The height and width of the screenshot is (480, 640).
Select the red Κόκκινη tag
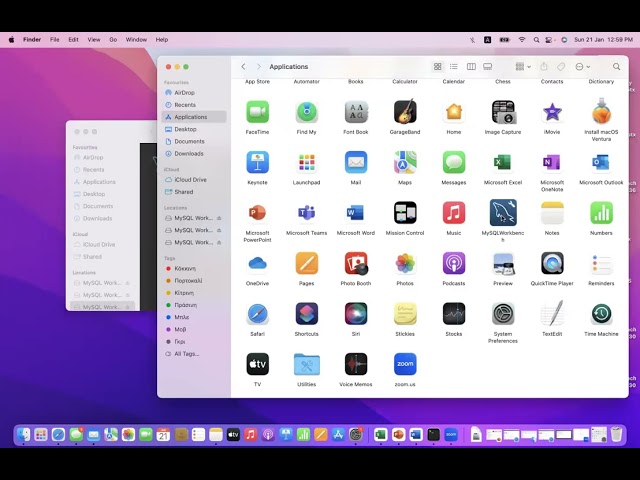tap(194, 269)
